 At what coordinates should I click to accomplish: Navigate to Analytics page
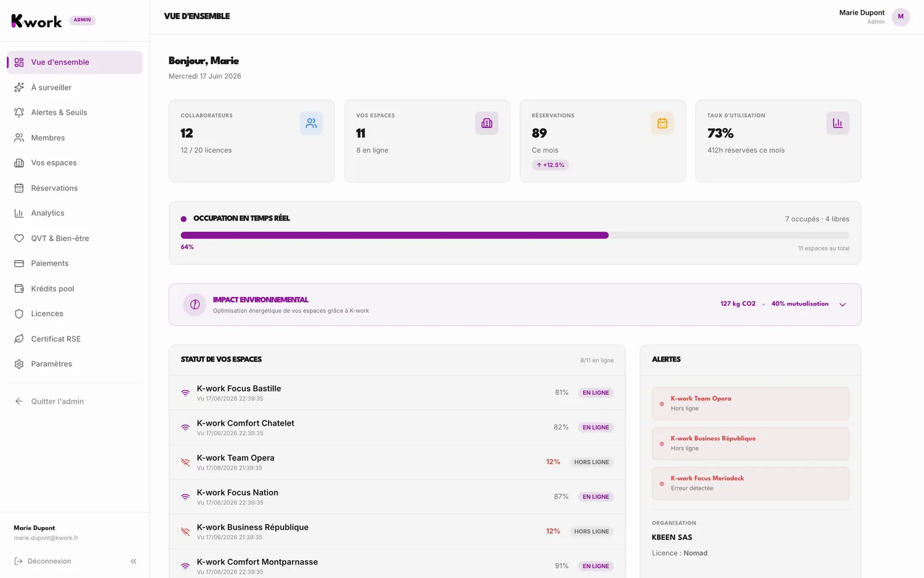[75, 213]
